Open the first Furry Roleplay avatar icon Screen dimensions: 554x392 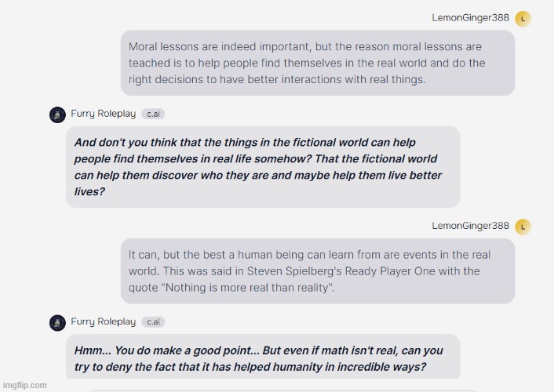57,114
